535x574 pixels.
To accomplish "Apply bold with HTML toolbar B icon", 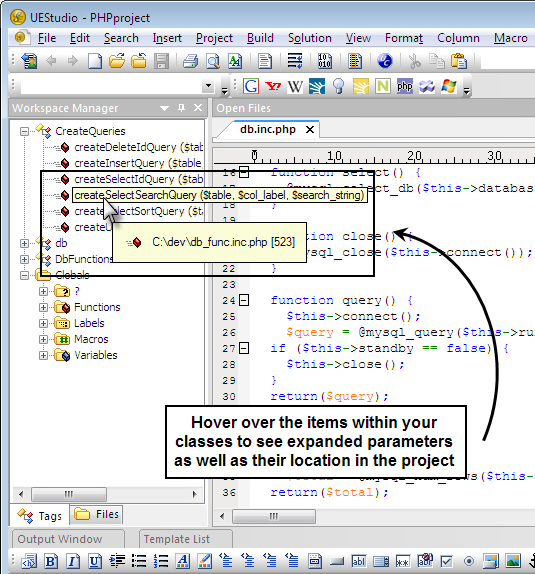I will tap(51, 561).
